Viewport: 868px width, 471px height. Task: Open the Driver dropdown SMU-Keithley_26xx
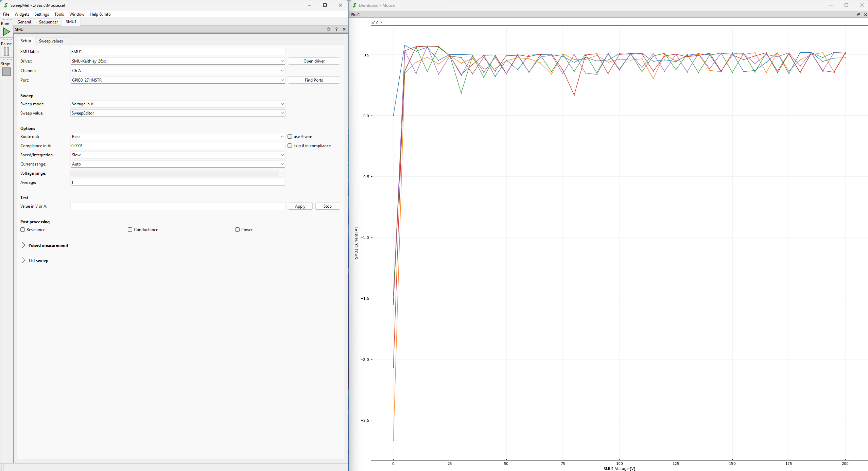[177, 61]
